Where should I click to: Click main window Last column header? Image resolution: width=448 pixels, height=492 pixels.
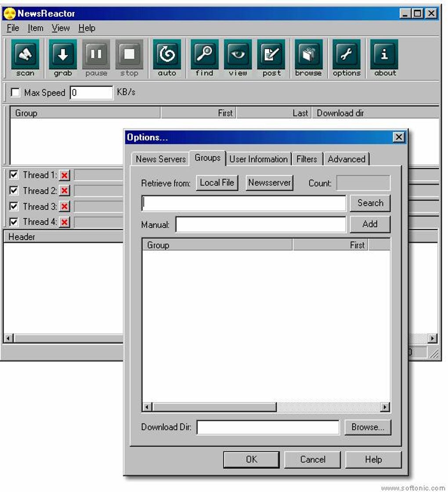coord(274,113)
